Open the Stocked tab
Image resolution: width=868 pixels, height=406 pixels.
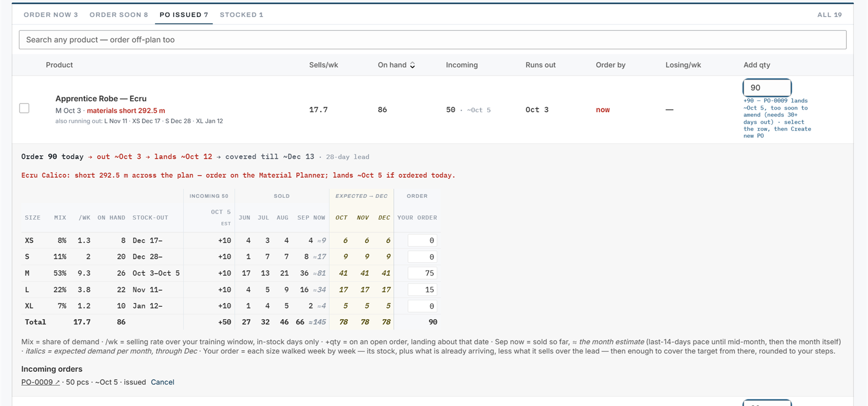click(x=241, y=15)
